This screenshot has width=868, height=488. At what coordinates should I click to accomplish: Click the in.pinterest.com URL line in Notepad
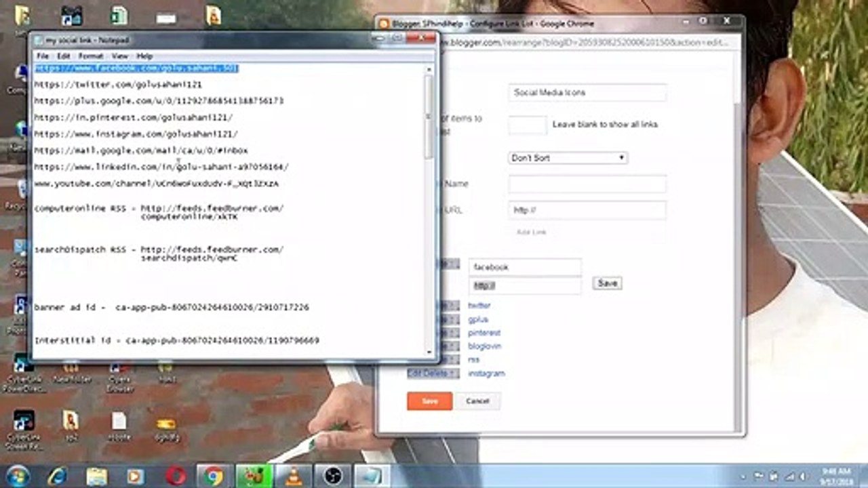[x=134, y=117]
